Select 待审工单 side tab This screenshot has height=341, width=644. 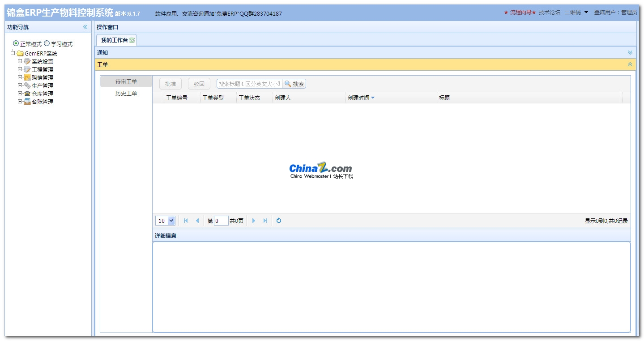click(126, 81)
